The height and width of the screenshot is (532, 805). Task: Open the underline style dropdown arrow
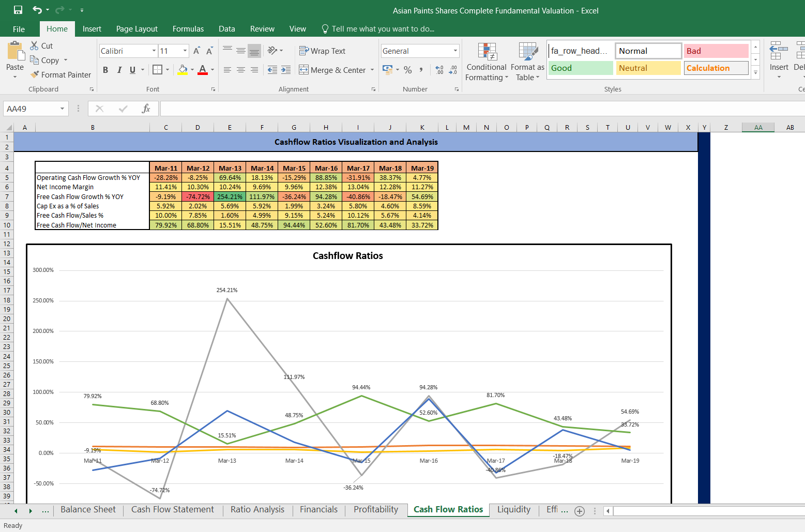click(143, 70)
